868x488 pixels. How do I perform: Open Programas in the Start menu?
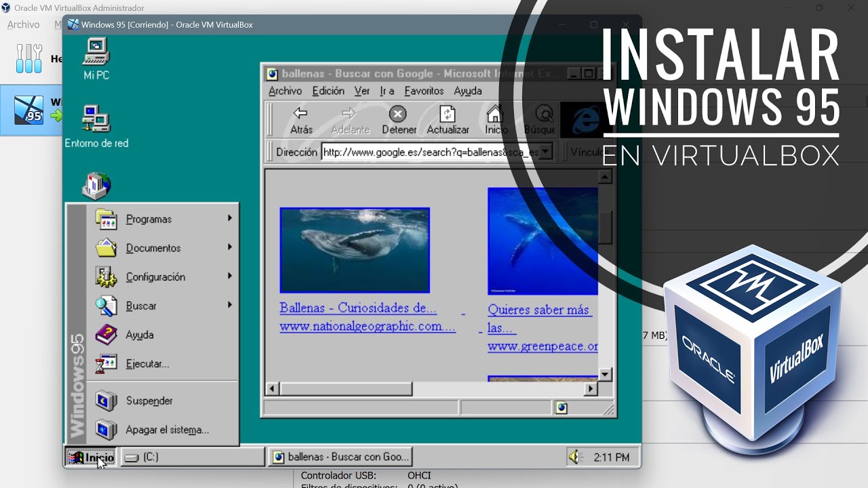point(164,219)
